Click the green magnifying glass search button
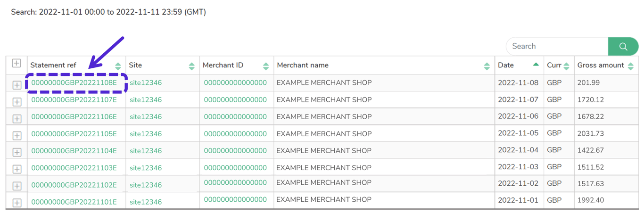Viewport: 644px width, 214px height. 623,47
